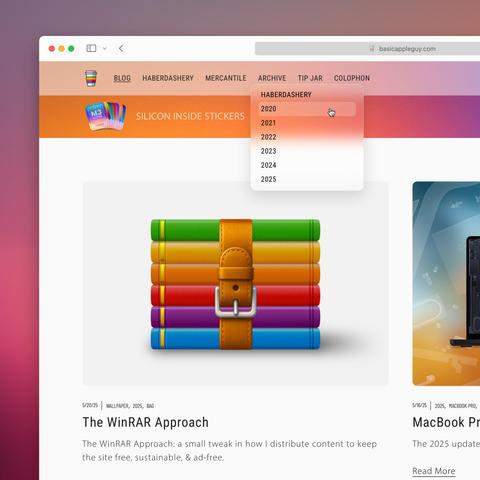
Task: Select 2023 in the Archive dropdown
Action: pyautogui.click(x=268, y=151)
